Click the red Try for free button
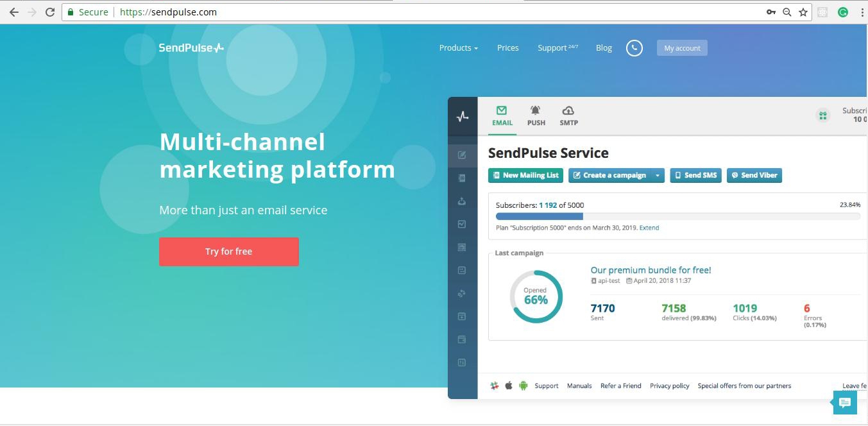The height and width of the screenshot is (426, 868). 229,251
